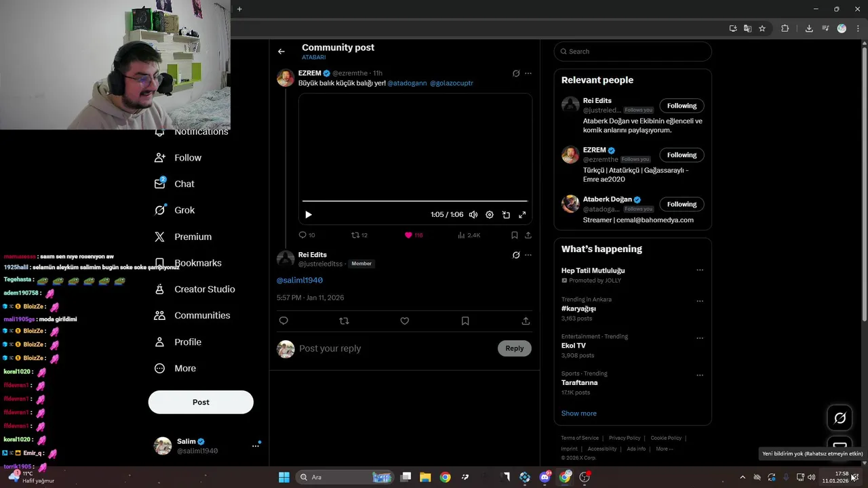868x488 pixels.
Task: Open Follow in the sidebar
Action: pyautogui.click(x=178, y=158)
